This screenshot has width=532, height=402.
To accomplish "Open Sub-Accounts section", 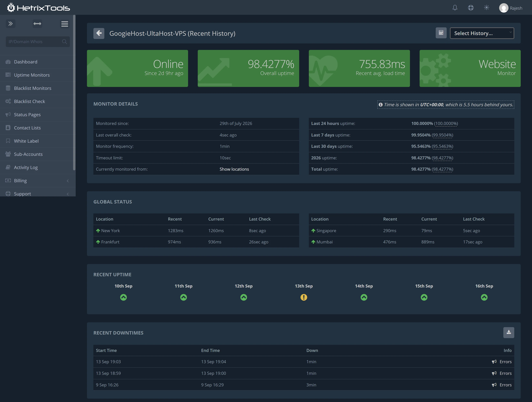I will (x=38, y=154).
